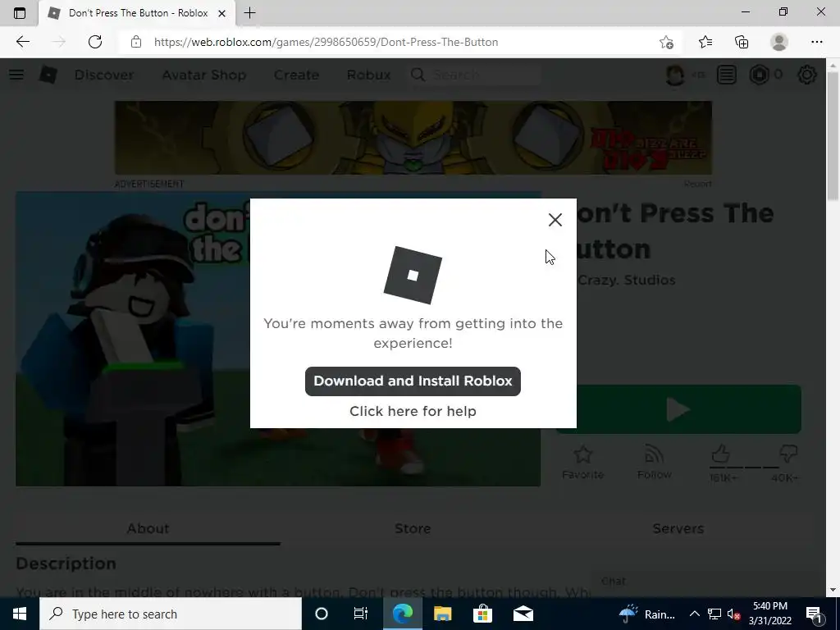Refresh the current page

coord(95,42)
